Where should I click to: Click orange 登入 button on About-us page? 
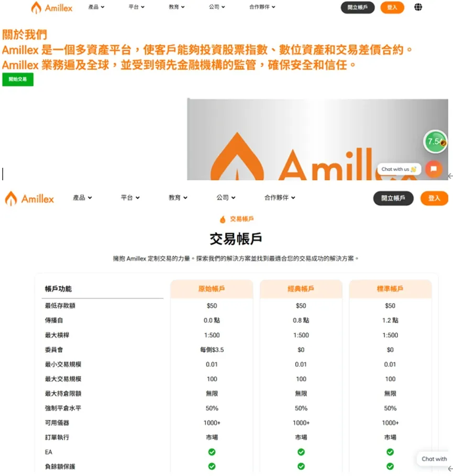point(392,7)
